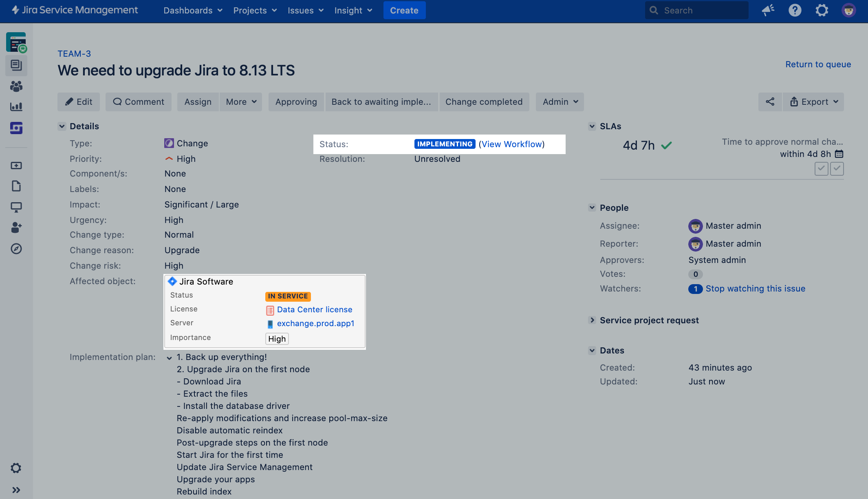Image resolution: width=868 pixels, height=499 pixels.
Task: Expand the sidebar with double arrows
Action: [x=16, y=490]
